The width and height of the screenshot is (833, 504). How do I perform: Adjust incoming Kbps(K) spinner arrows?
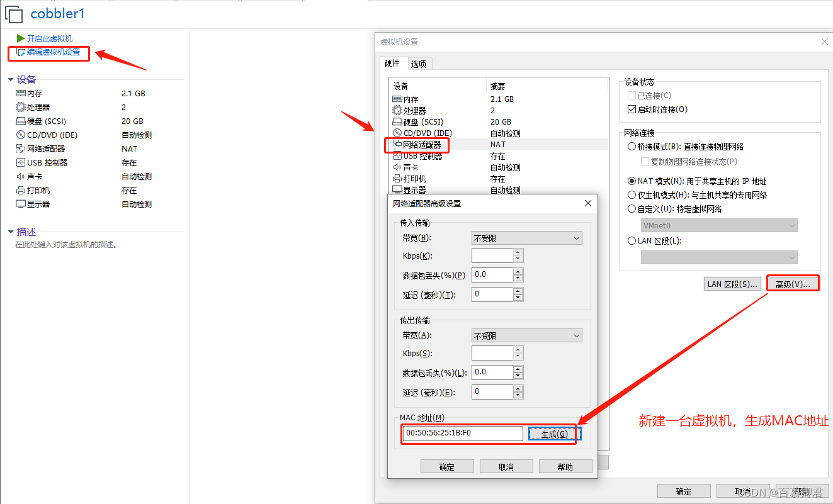[x=518, y=255]
